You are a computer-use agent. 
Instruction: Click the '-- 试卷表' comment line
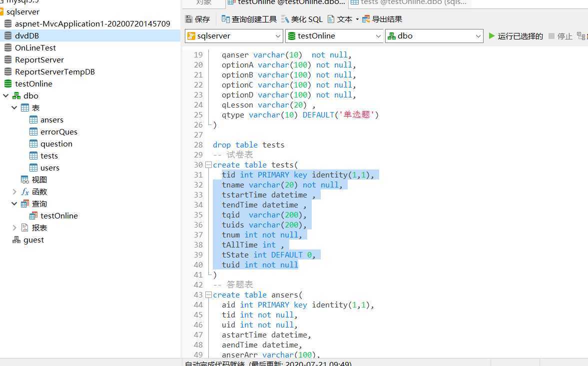(x=233, y=154)
